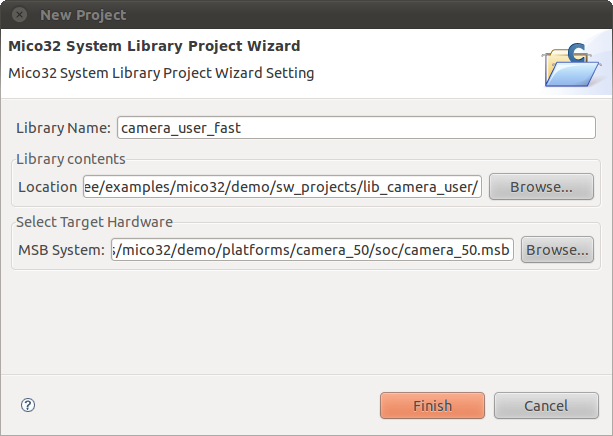Image resolution: width=613 pixels, height=436 pixels.
Task: Click inside the MSB System path field
Action: (x=312, y=249)
